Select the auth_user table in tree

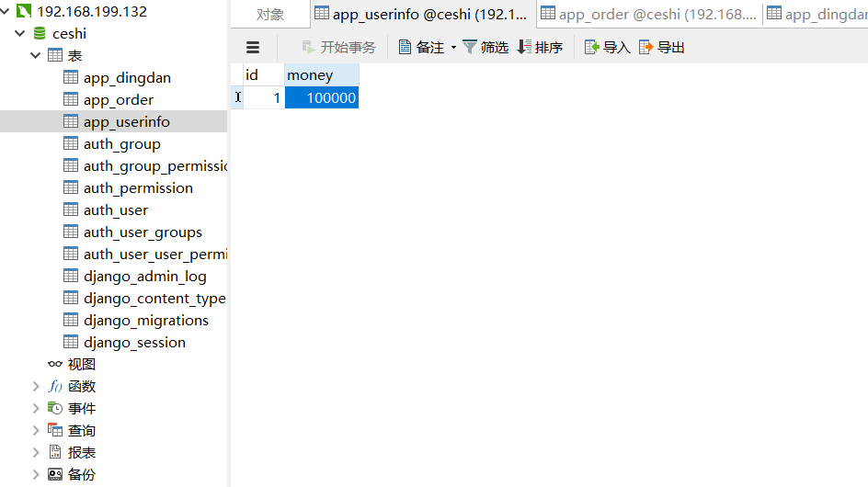[x=115, y=210]
